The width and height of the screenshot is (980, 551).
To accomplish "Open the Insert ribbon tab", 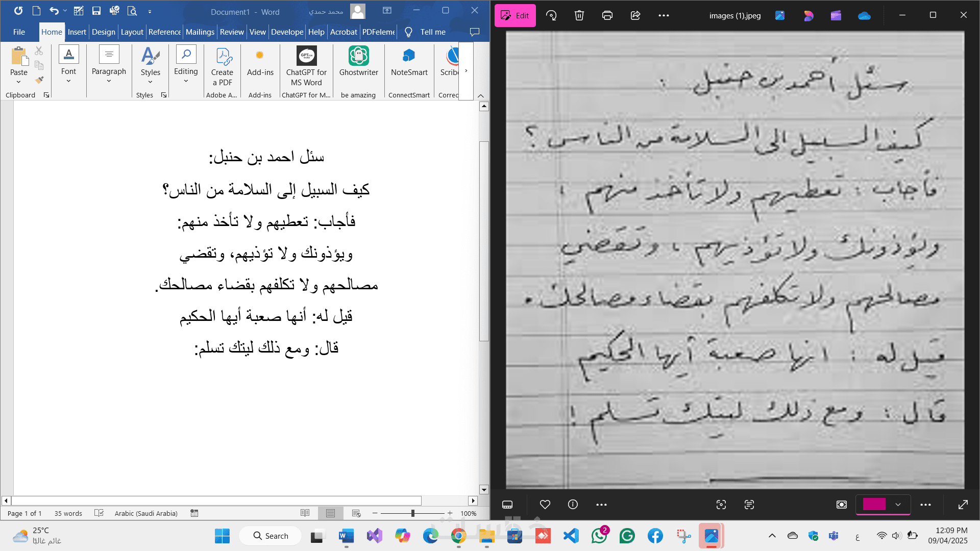I will click(x=77, y=32).
